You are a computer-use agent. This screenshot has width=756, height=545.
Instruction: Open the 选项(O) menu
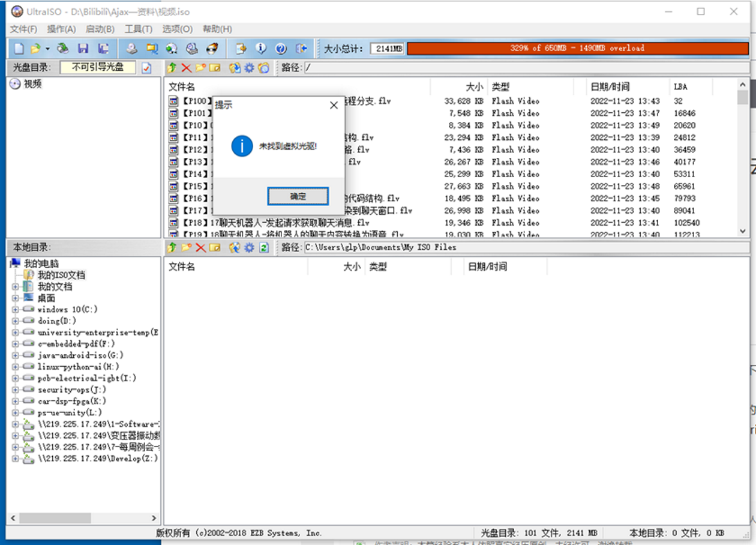click(177, 29)
